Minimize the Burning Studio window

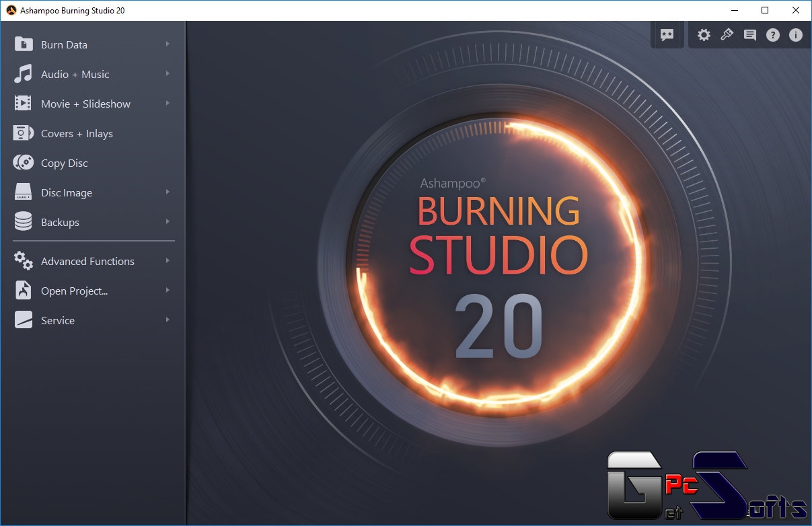(734, 10)
